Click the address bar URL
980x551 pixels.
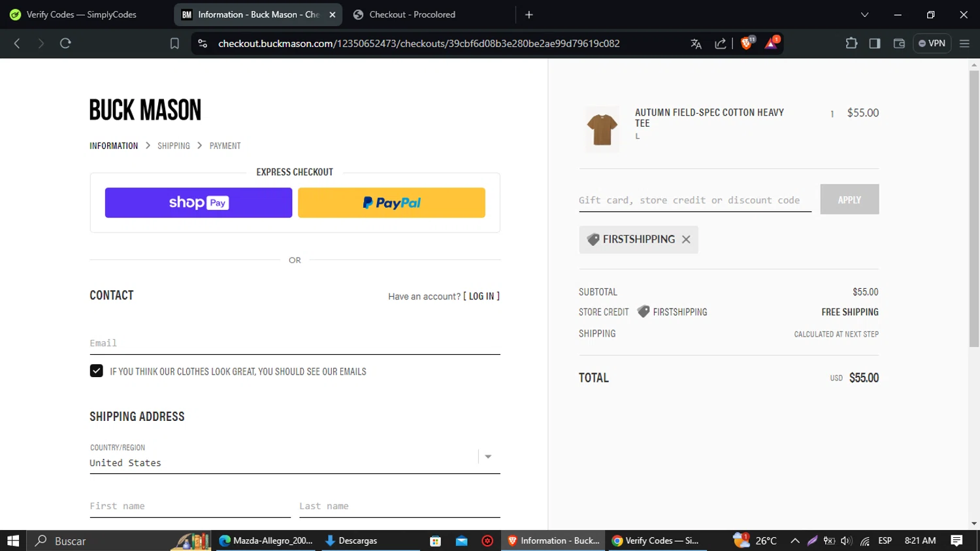[419, 44]
